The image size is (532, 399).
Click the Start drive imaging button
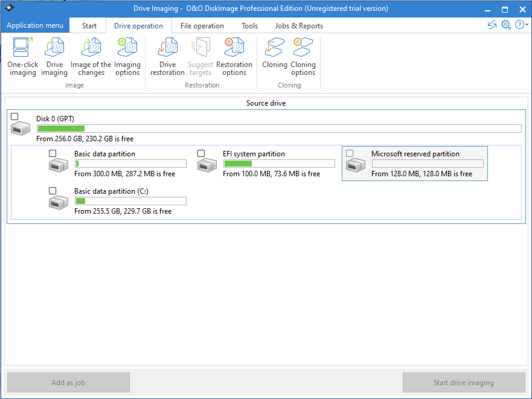[463, 382]
